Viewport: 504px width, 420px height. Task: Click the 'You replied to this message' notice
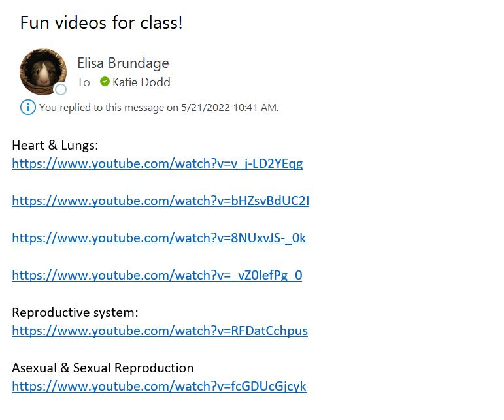[159, 108]
